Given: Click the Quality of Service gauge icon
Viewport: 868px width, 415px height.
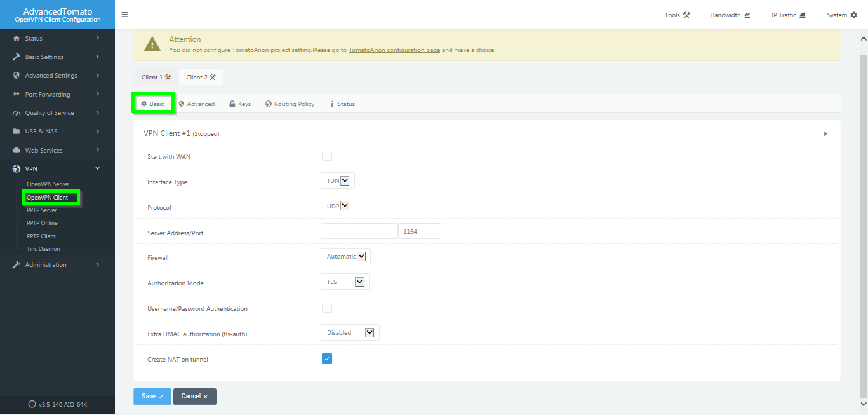Looking at the screenshot, I should click(17, 113).
